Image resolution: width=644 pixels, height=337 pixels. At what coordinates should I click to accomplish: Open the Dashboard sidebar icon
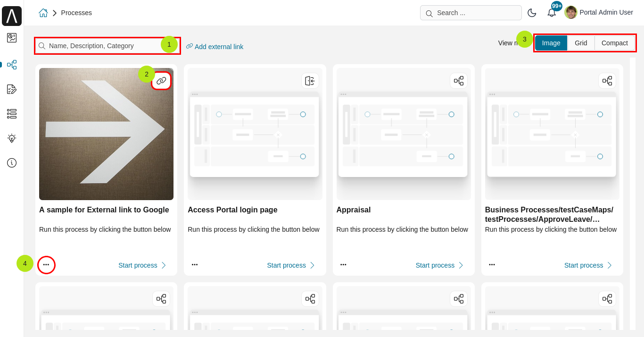click(12, 38)
